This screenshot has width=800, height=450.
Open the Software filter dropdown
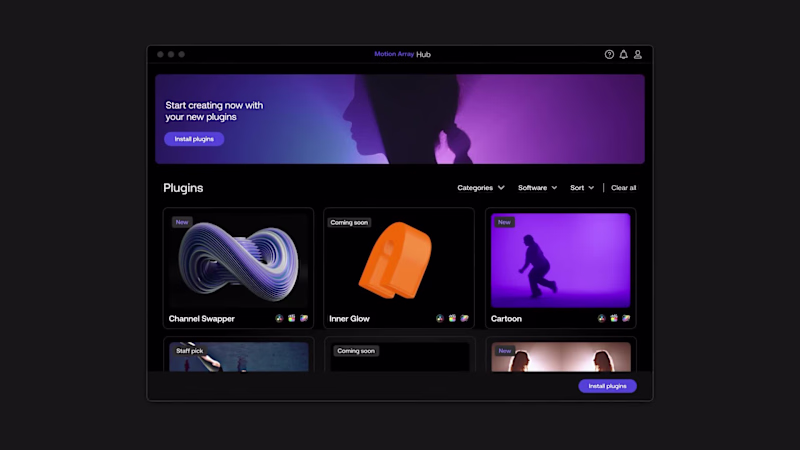[x=537, y=188]
